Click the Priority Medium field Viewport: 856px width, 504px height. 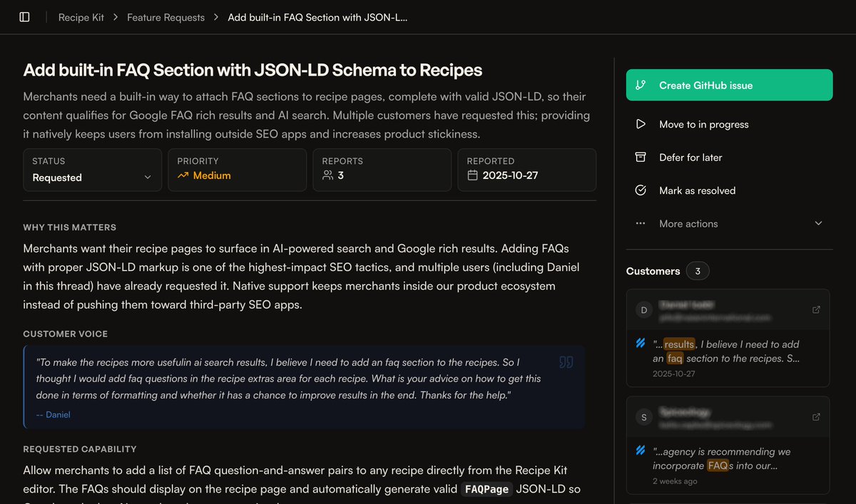click(x=237, y=170)
